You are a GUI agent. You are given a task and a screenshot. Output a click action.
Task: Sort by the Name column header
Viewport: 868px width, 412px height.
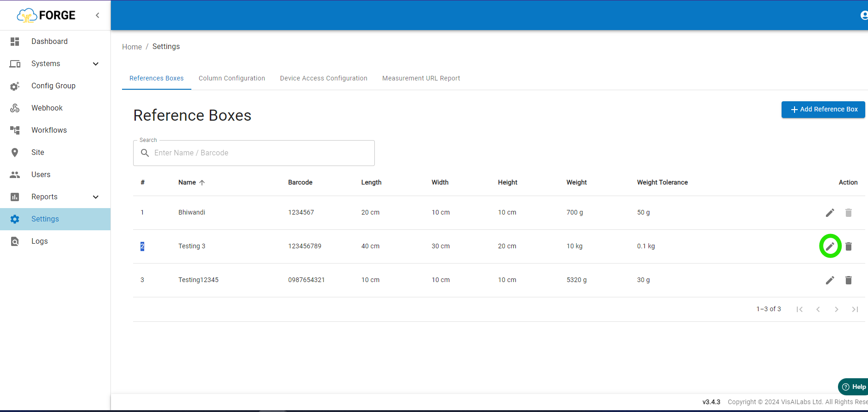(187, 183)
